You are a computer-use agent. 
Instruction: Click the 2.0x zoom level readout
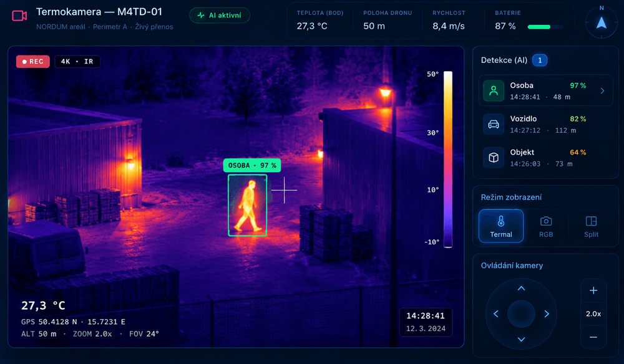pos(593,314)
